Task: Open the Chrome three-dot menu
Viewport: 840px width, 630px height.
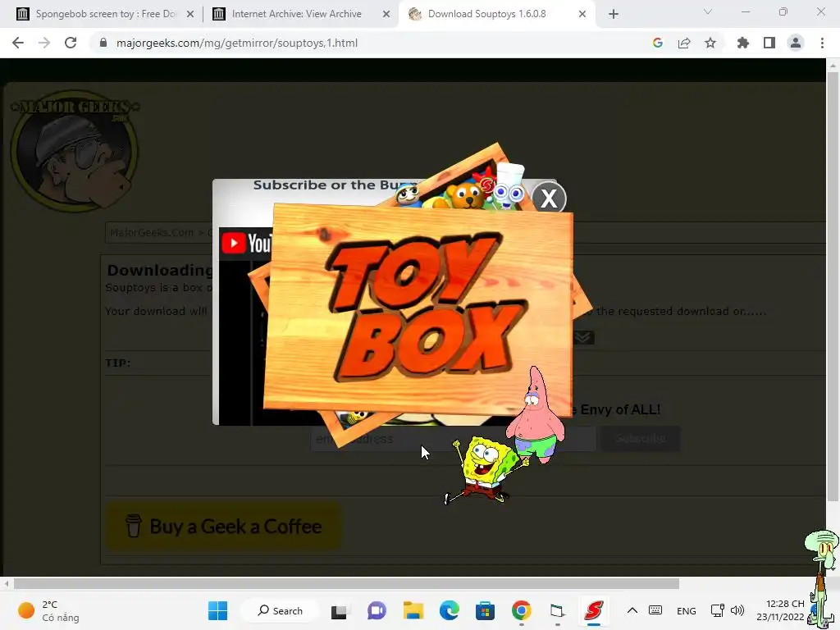Action: (x=822, y=43)
